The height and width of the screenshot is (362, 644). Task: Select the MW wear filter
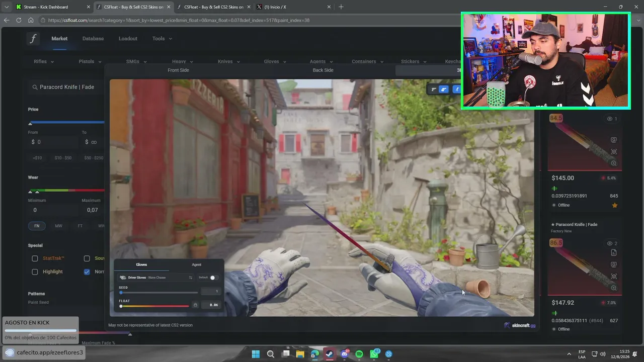59,226
